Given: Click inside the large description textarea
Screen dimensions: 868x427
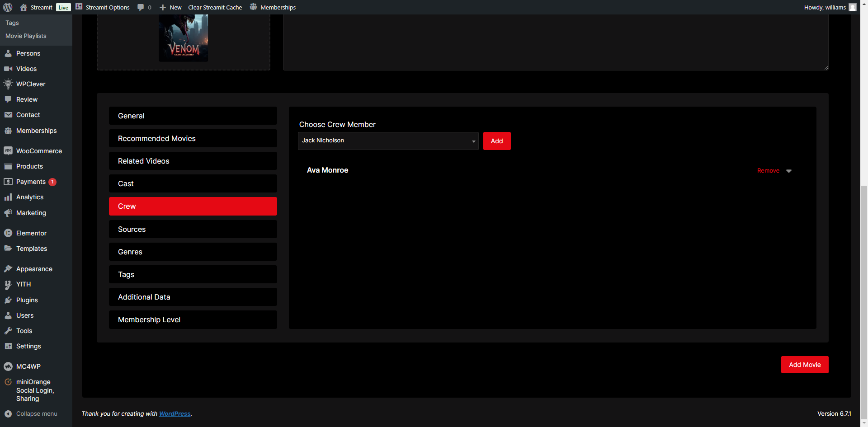Looking at the screenshot, I should point(556,42).
